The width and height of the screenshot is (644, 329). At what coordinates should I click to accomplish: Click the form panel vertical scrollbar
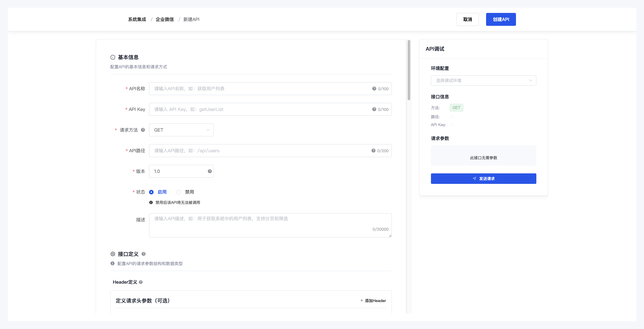tap(409, 70)
